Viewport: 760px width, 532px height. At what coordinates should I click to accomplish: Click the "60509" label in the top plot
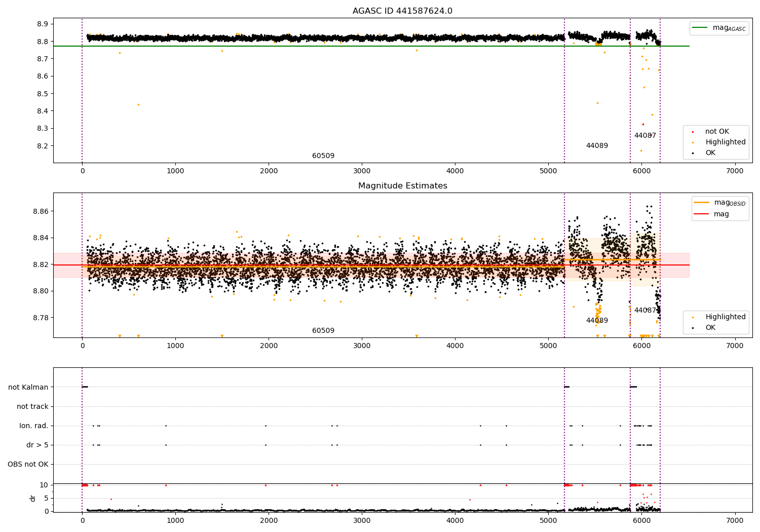click(323, 156)
